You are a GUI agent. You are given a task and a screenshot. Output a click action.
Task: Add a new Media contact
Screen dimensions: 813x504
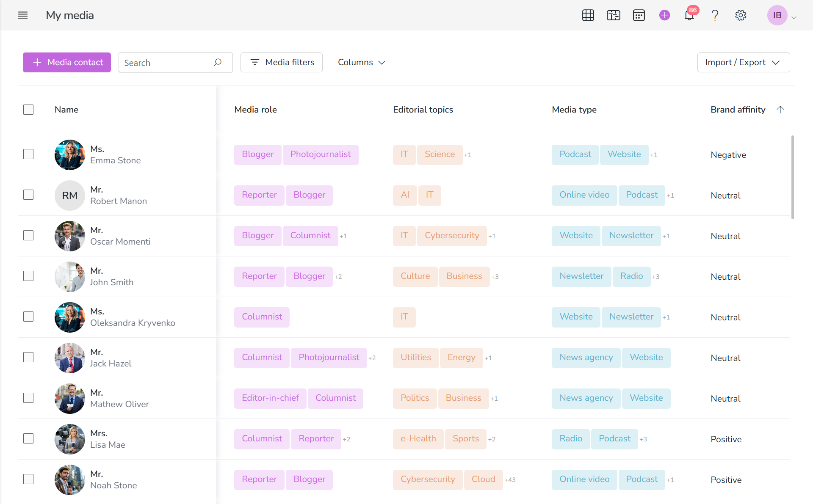tap(67, 62)
